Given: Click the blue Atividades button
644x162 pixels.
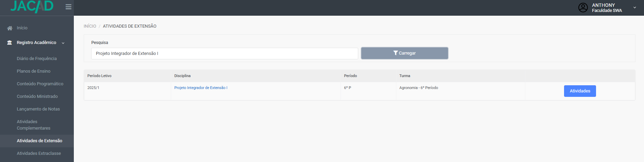Looking at the screenshot, I should [580, 91].
